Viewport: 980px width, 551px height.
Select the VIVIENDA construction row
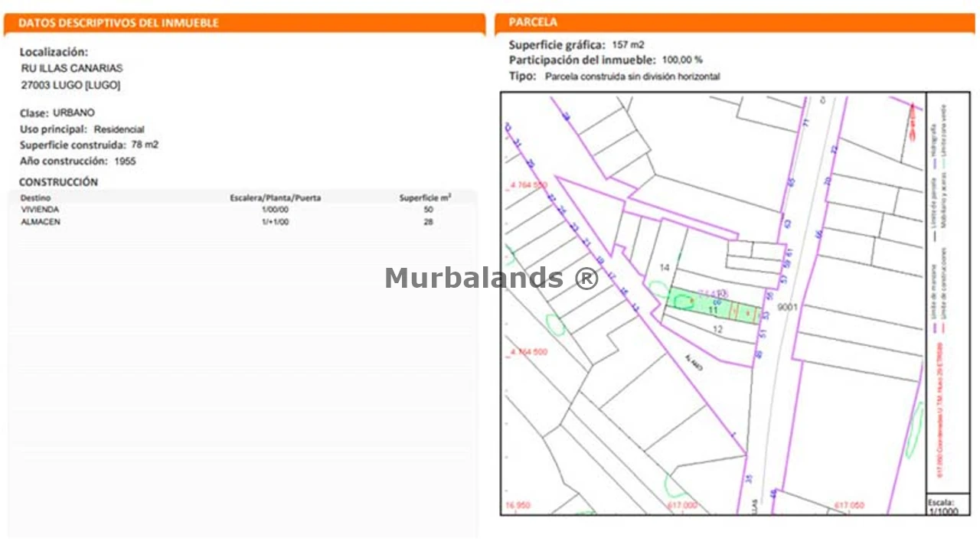[x=41, y=209]
